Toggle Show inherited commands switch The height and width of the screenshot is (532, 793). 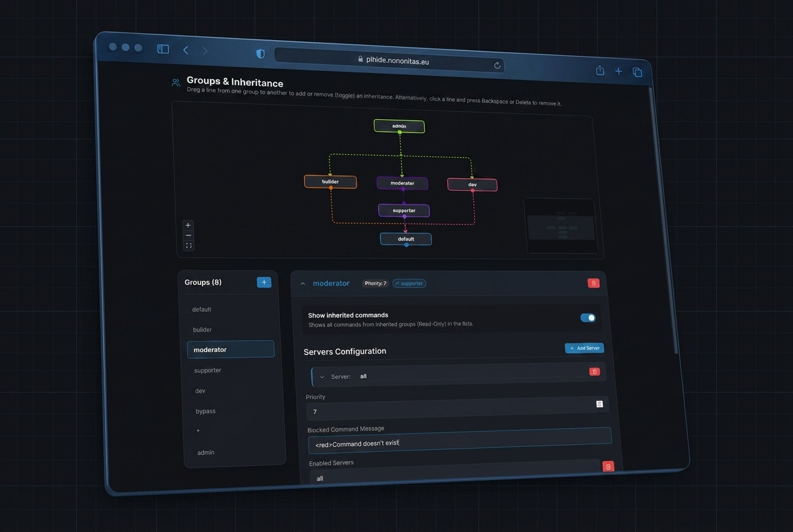[588, 317]
